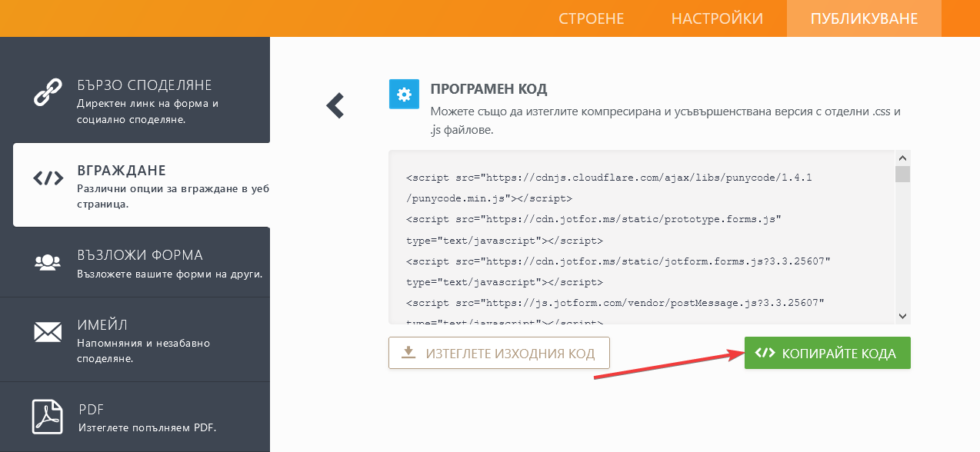Go back using the left chevron arrow
This screenshot has height=452, width=980.
point(335,105)
